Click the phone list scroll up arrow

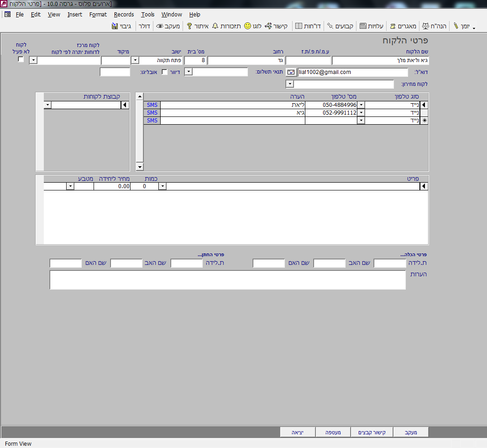coord(140,97)
